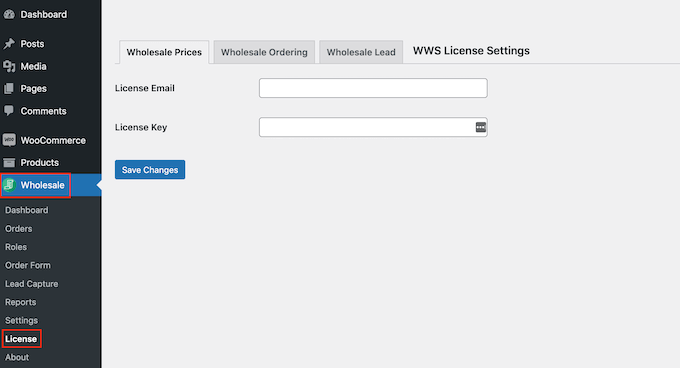Select the License submenu item

click(21, 339)
